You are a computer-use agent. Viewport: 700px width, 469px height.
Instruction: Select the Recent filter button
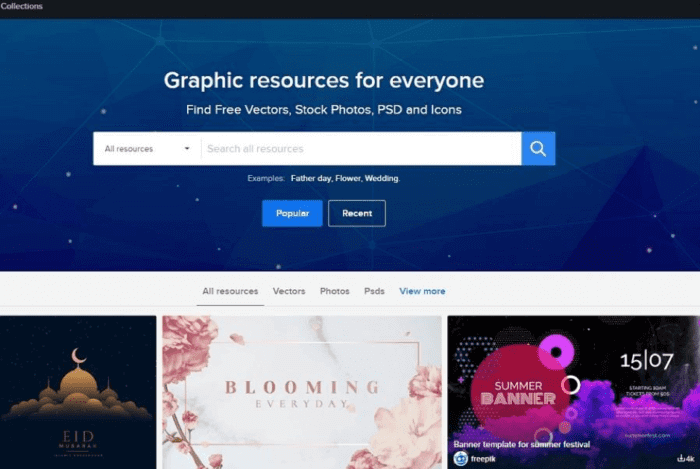pos(356,213)
